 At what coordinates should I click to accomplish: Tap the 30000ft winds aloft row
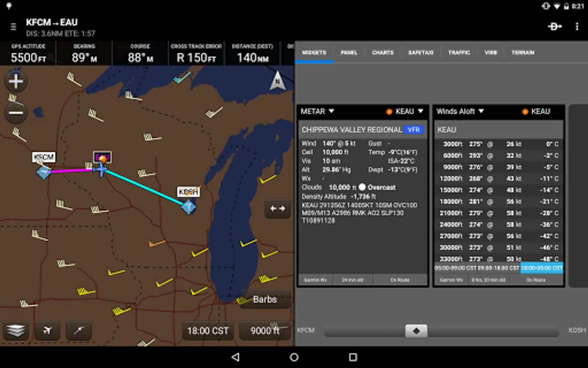[x=499, y=247]
